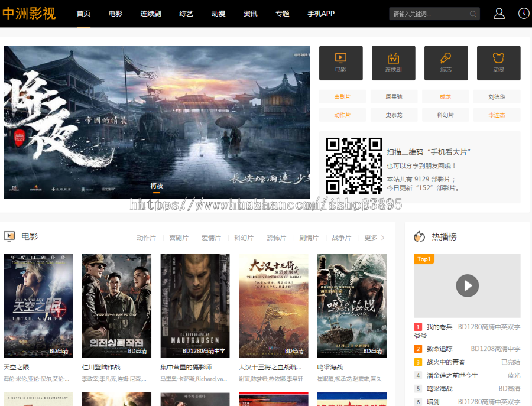This screenshot has width=532, height=406.
Task: Click 大汉十三将之血战疏... title link
Action: click(270, 367)
